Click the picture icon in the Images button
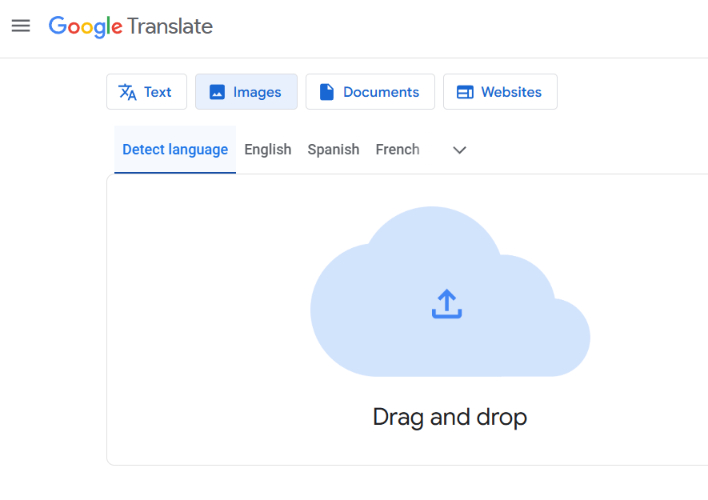This screenshot has height=500, width=708. coord(217,92)
